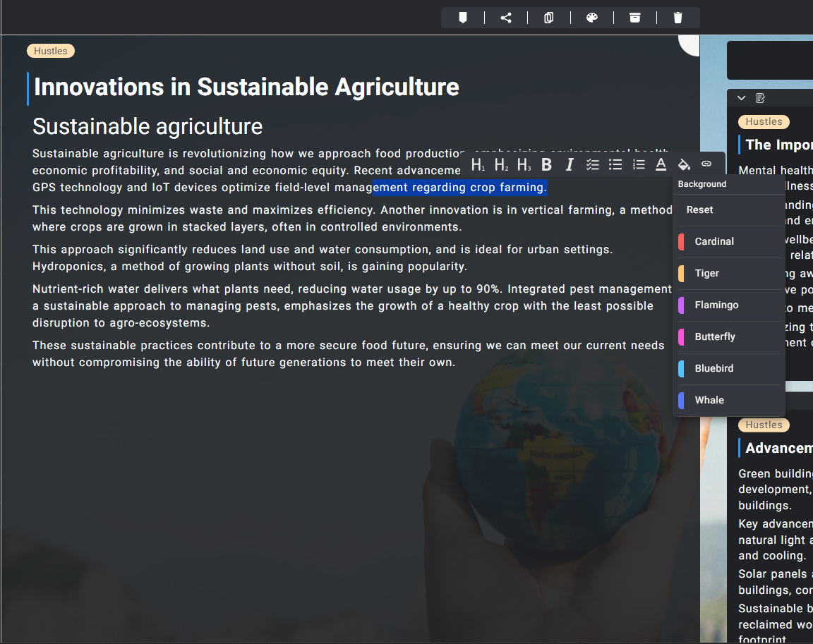Click the Hustles tag on the open note
Screen dimensions: 813x644
tap(51, 51)
